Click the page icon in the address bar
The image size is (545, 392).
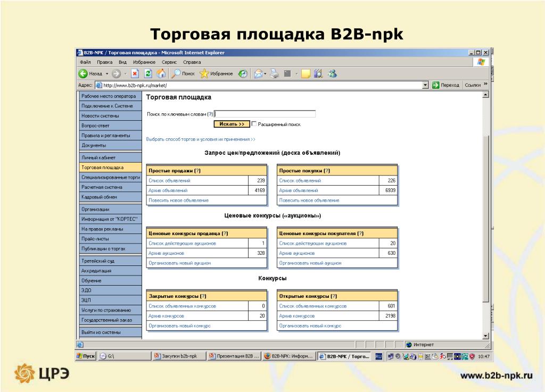point(98,86)
